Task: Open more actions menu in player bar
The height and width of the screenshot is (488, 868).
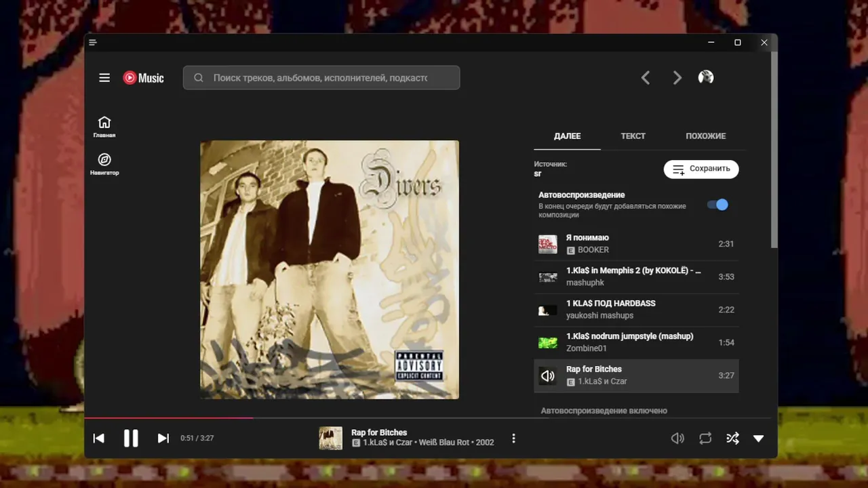Action: pyautogui.click(x=513, y=439)
